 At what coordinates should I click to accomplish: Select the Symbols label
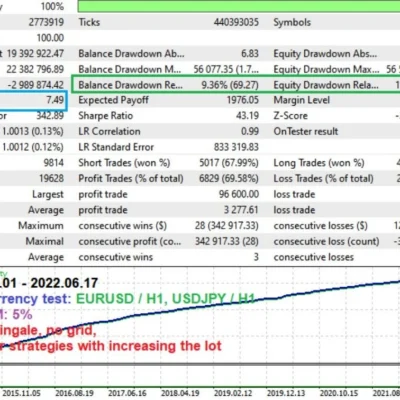click(x=292, y=22)
